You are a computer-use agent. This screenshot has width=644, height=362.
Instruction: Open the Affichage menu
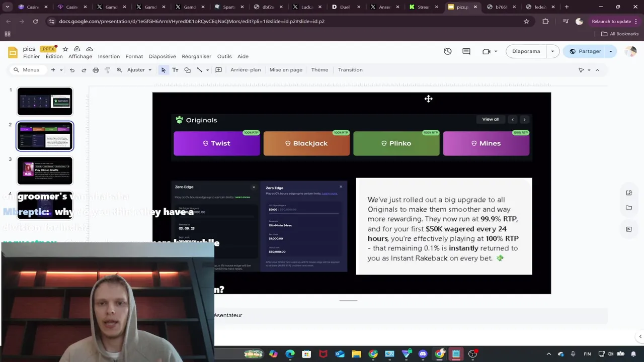coord(80,56)
